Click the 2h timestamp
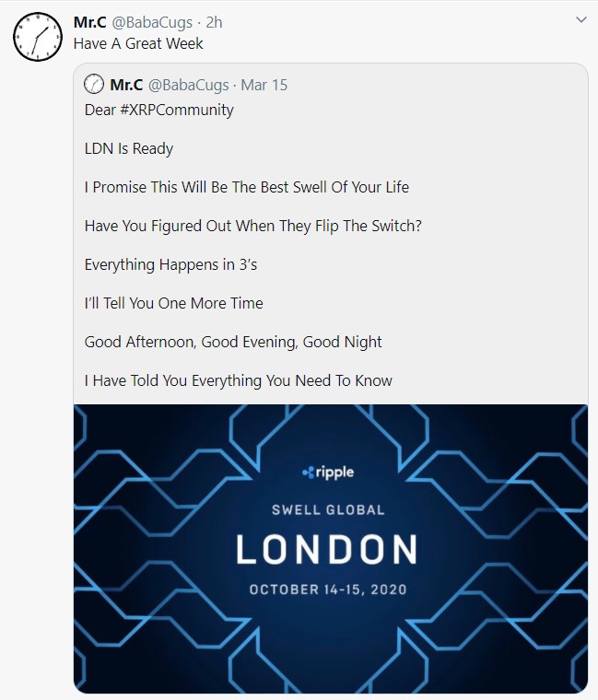598x700 pixels. 214,21
